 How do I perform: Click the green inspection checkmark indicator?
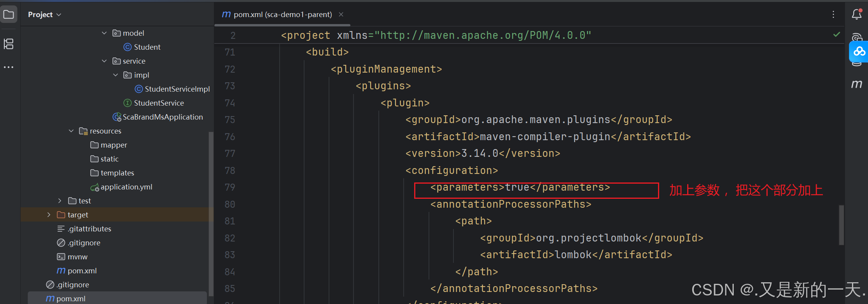pos(836,35)
